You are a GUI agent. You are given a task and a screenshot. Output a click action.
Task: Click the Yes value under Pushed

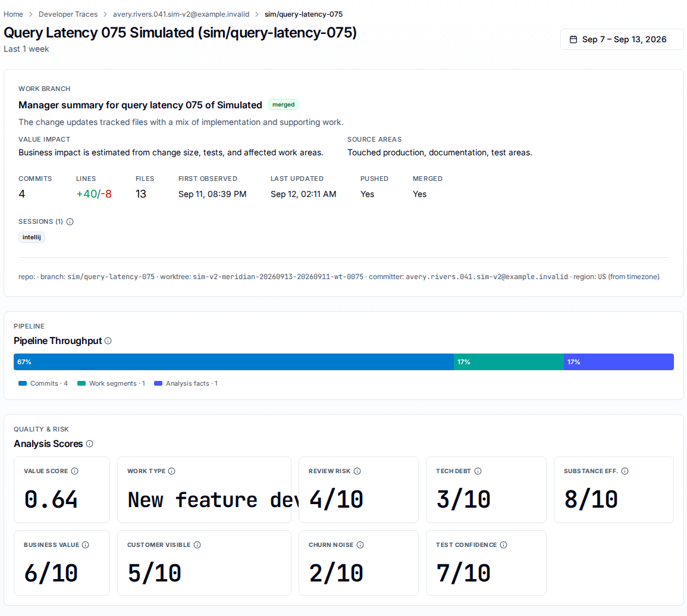[367, 194]
